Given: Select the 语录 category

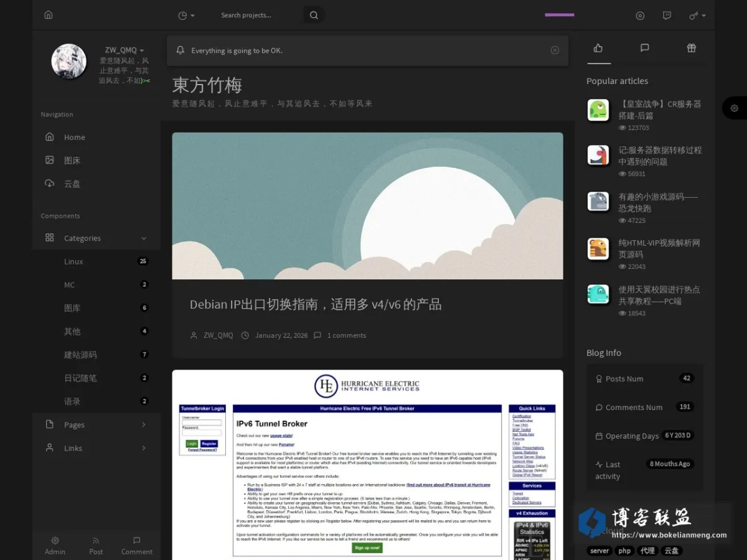Looking at the screenshot, I should [96, 401].
